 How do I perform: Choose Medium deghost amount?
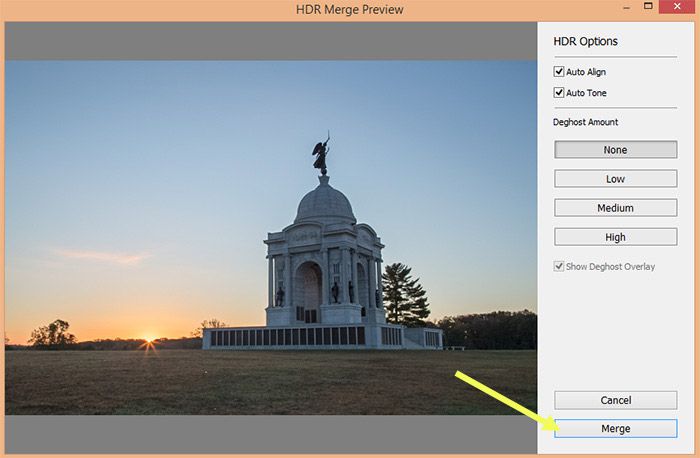[x=615, y=208]
